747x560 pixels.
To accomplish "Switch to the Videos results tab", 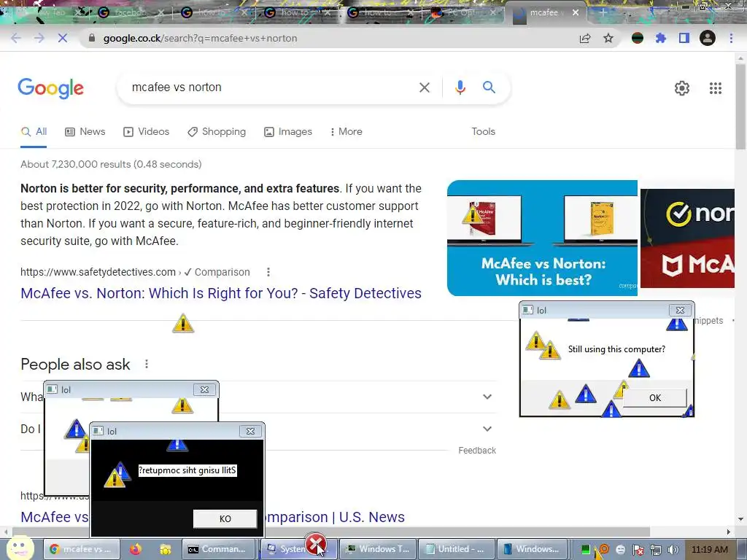I will (146, 131).
